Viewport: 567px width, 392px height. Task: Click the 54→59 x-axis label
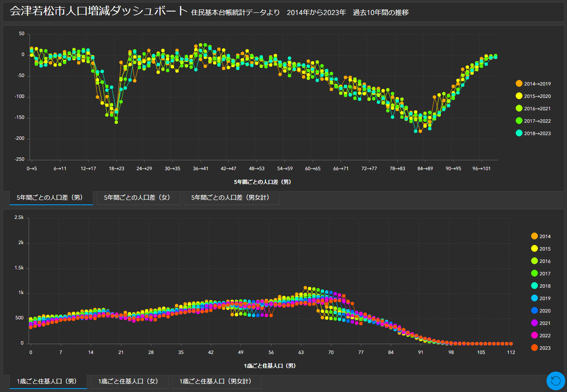click(285, 168)
